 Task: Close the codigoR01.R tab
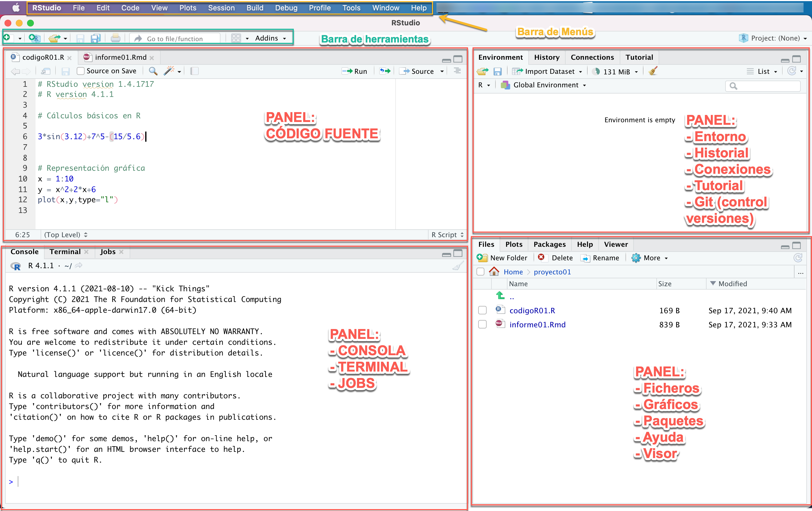coord(69,58)
